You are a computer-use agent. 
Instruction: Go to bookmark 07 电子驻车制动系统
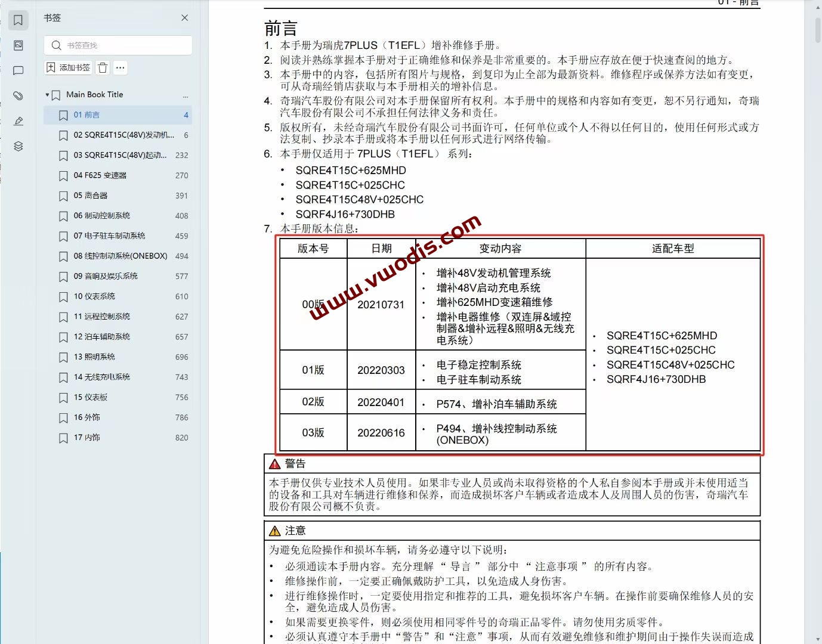118,236
